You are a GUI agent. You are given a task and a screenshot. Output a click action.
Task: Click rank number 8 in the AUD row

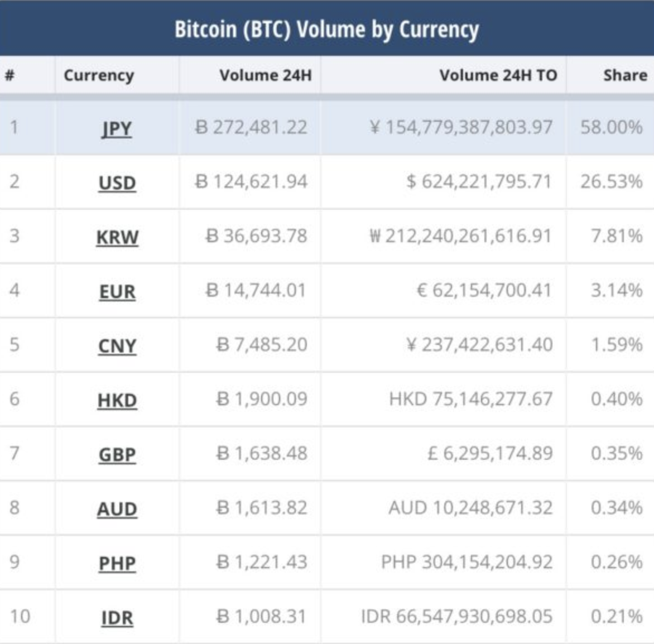tap(14, 508)
